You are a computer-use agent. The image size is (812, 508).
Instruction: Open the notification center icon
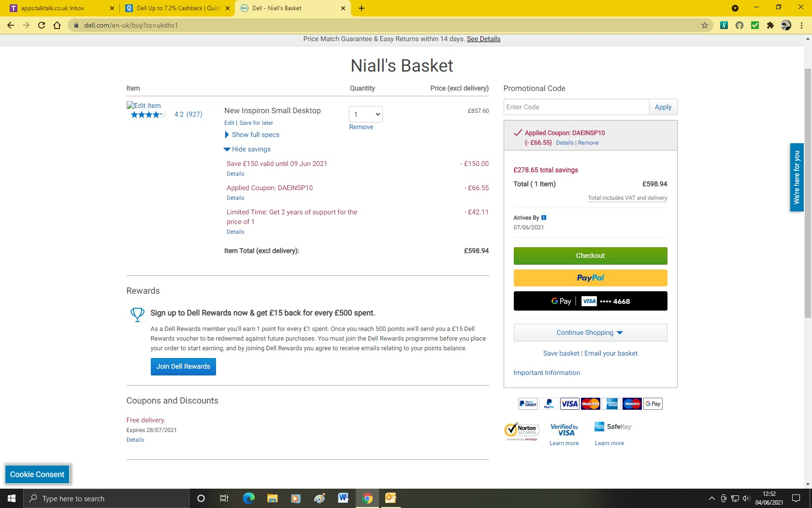click(x=796, y=498)
